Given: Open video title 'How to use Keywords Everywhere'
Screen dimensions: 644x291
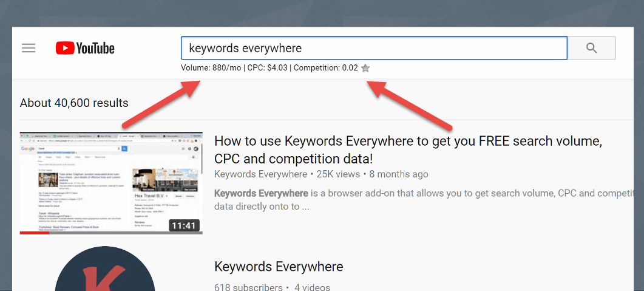Looking at the screenshot, I should pos(408,150).
